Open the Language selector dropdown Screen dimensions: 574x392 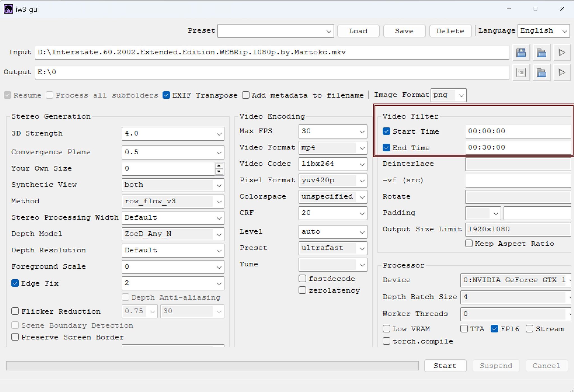coord(543,31)
